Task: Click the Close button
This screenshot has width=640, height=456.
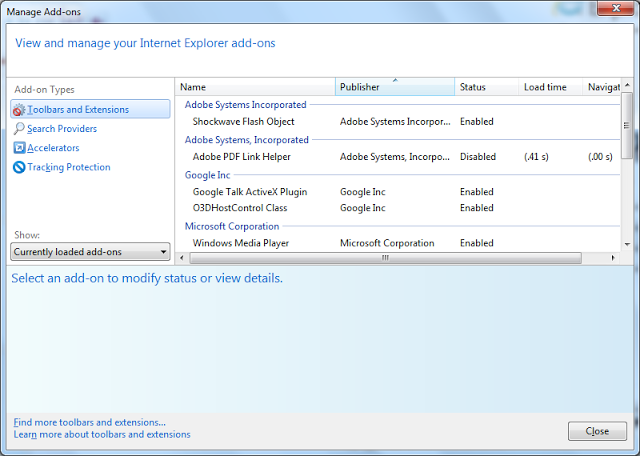Action: pyautogui.click(x=597, y=431)
